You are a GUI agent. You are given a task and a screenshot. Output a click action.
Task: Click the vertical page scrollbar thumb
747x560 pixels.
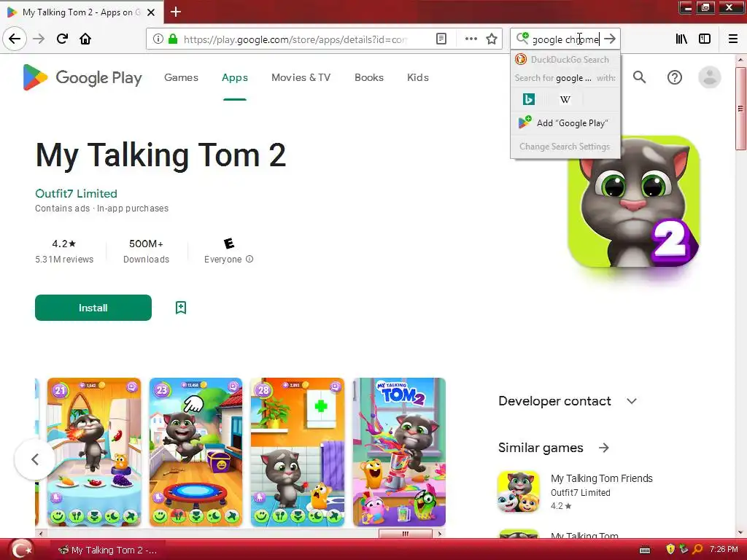click(740, 109)
